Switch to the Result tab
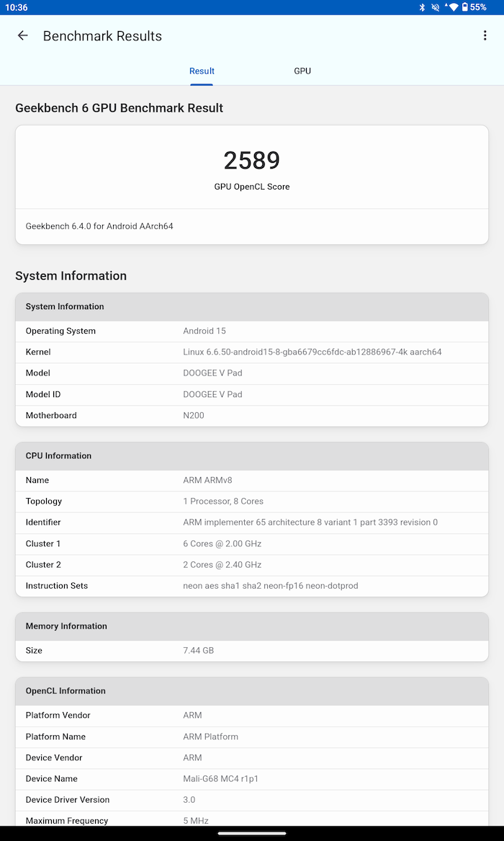 202,71
